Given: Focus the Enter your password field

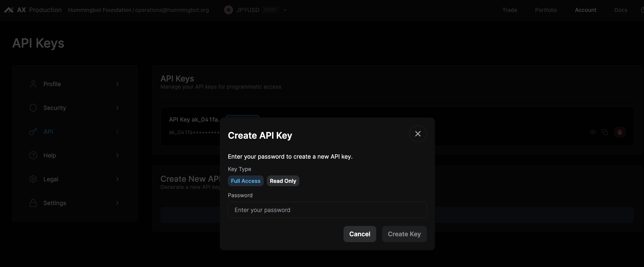Looking at the screenshot, I should coord(327,210).
